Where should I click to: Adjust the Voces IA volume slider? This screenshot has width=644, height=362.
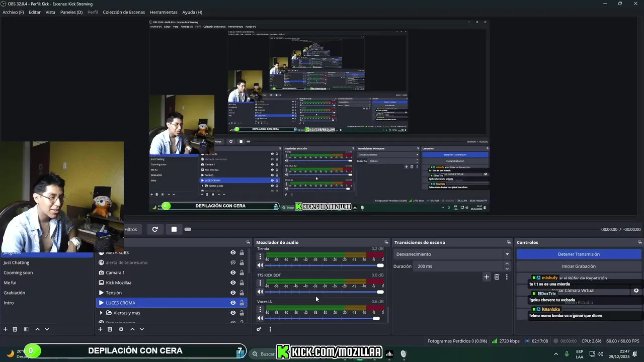click(324, 318)
